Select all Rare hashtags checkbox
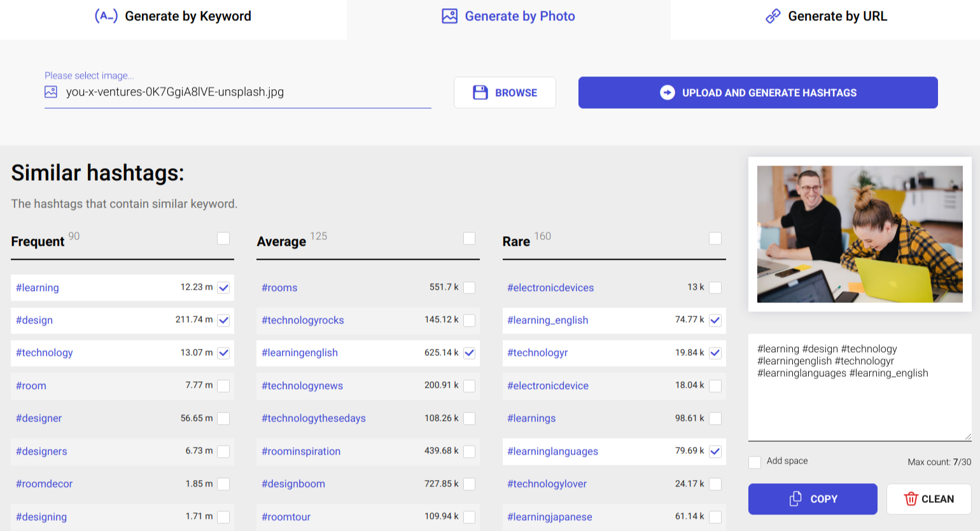 (715, 238)
